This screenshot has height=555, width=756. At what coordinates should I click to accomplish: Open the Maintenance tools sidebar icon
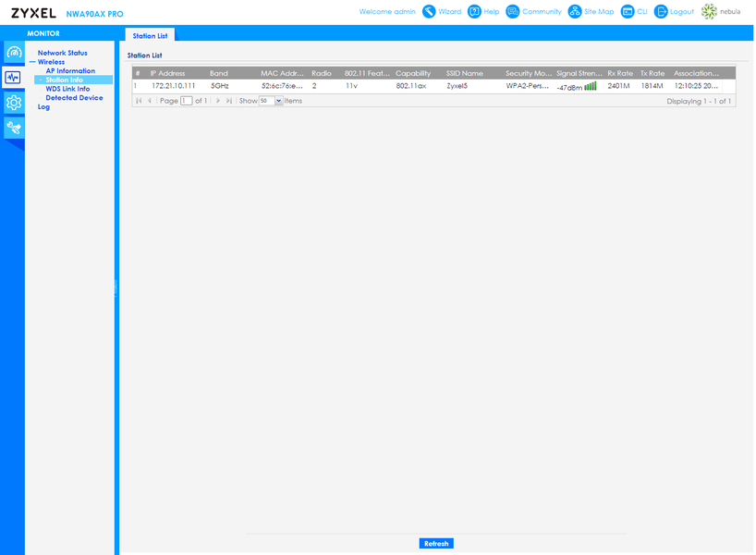coord(14,128)
